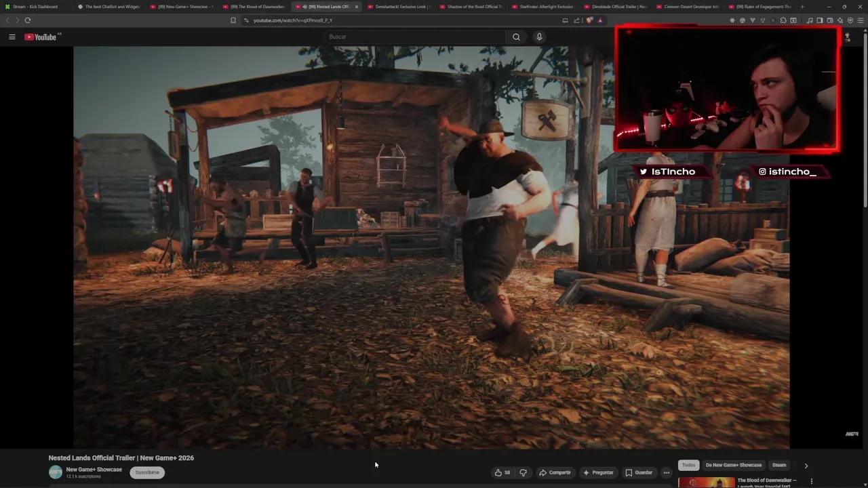
Task: Switch to Starfinder: Afterlight tab
Action: click(544, 7)
